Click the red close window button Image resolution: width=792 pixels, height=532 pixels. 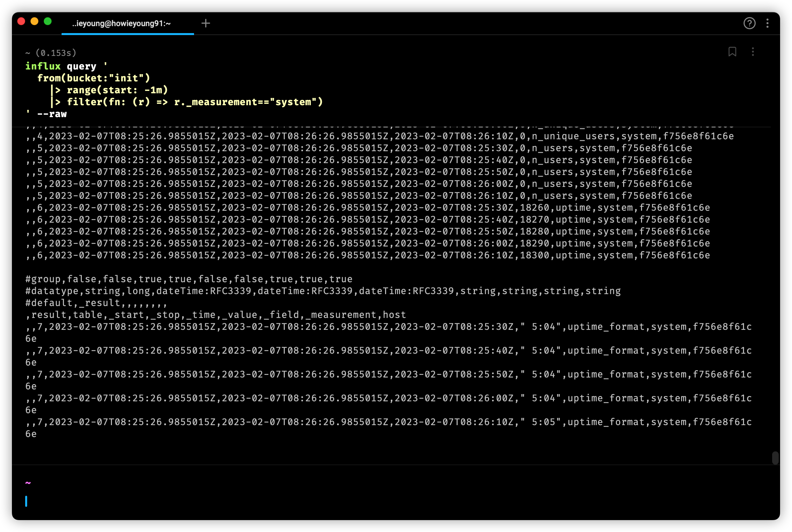pos(21,22)
